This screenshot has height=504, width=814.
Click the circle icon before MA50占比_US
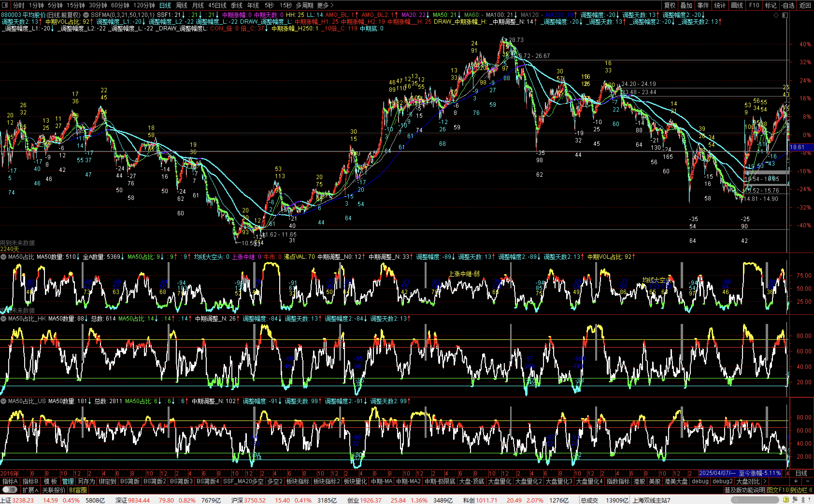pos(3,401)
